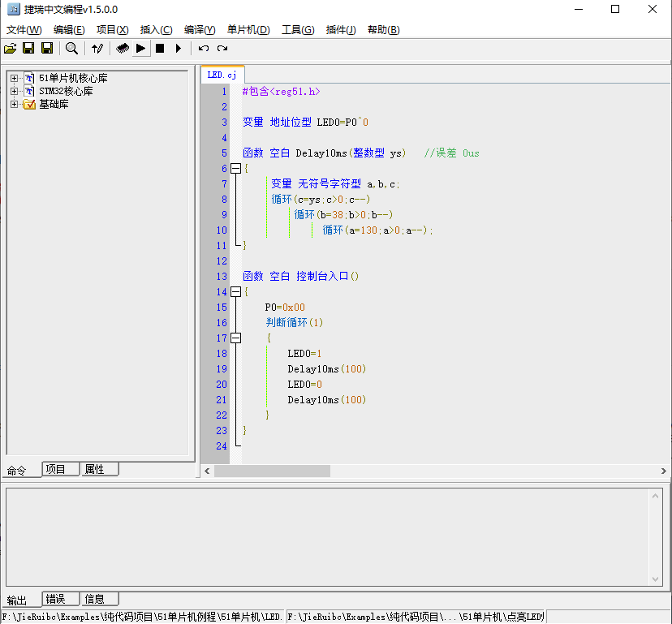Screen dimensions: 672x624
Task: Click the chip icon in the toolbar
Action: point(122,49)
